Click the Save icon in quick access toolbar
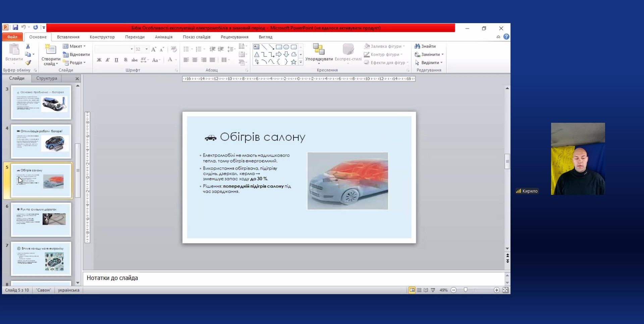The image size is (644, 324). click(15, 28)
